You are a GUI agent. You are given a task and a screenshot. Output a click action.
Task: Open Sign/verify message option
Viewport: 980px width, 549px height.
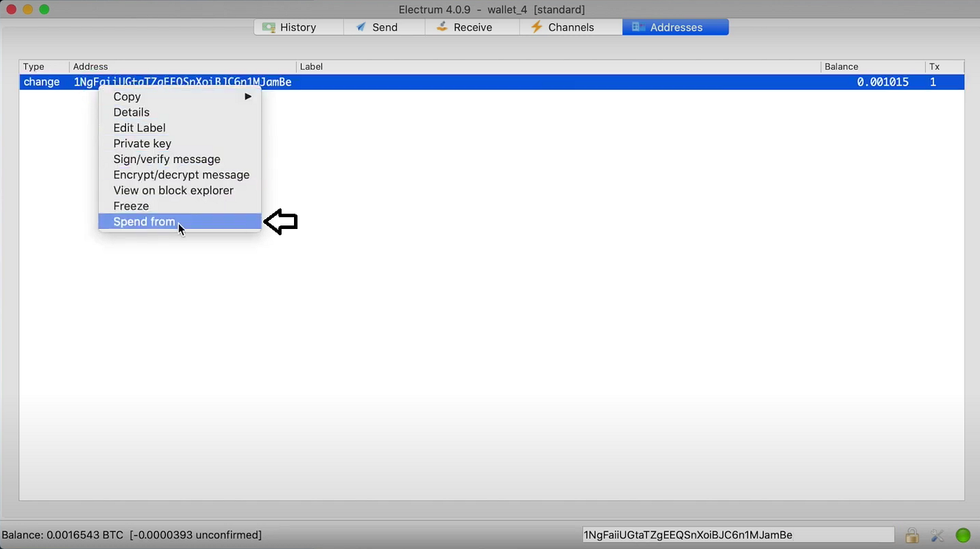[180, 159]
